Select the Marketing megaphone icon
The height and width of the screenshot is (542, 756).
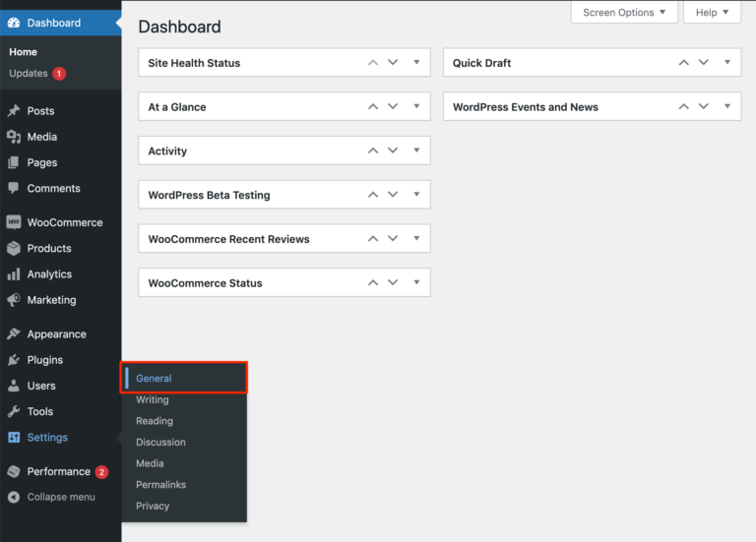[14, 300]
